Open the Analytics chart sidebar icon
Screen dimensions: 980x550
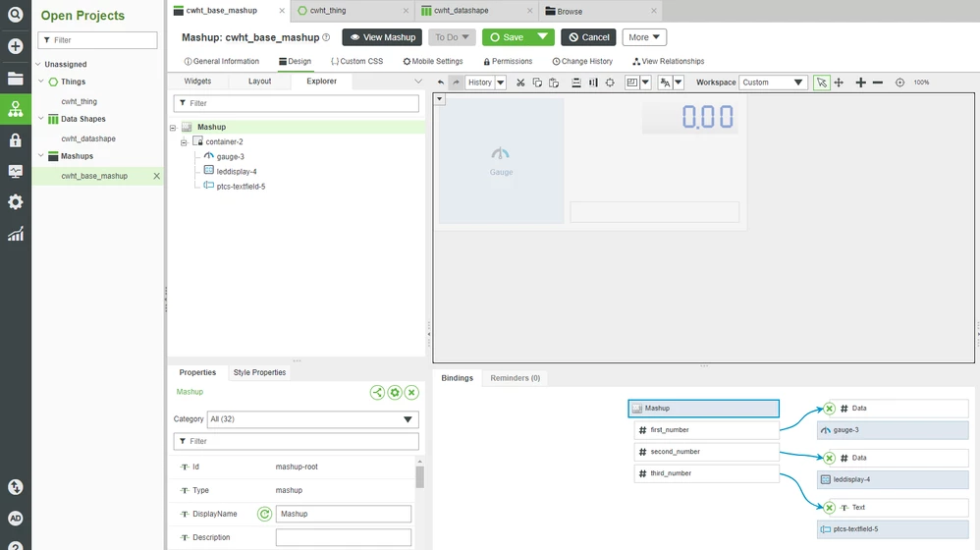coord(15,234)
